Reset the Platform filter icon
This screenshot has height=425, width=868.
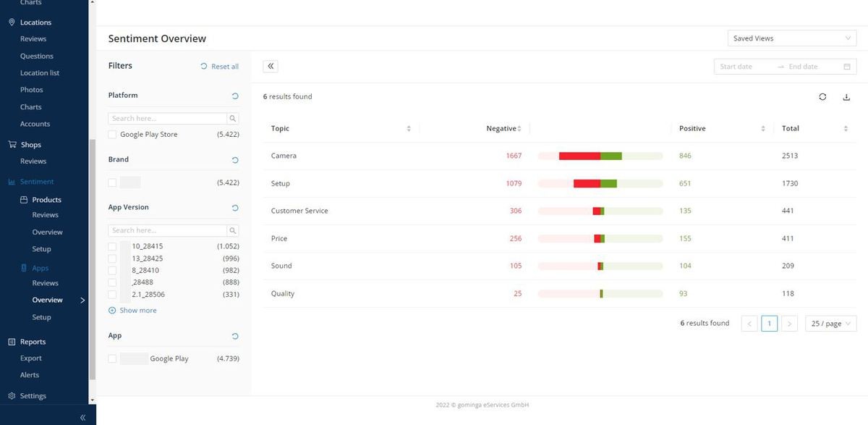[235, 96]
